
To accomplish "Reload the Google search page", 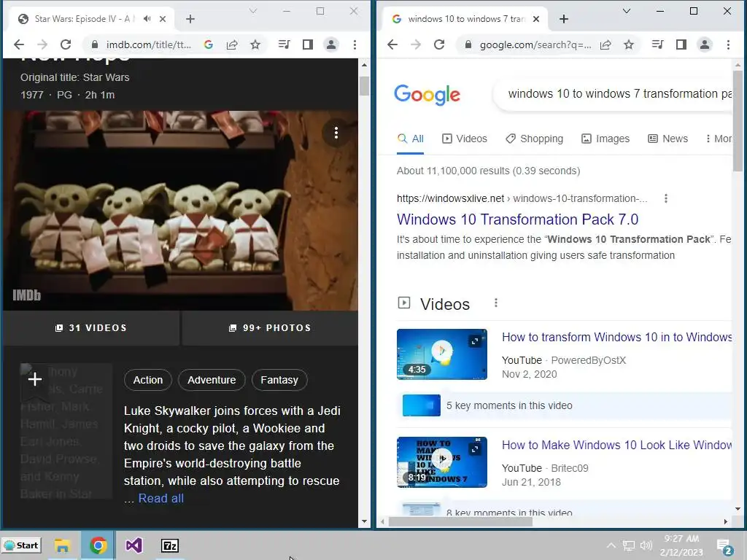I will [438, 44].
